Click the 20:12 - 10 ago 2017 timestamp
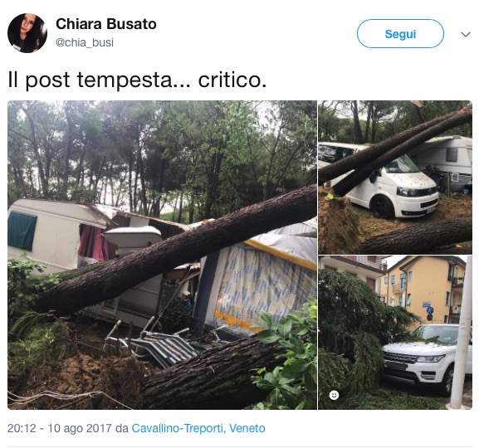Viewport: 479px width, 448px height. coord(59,428)
